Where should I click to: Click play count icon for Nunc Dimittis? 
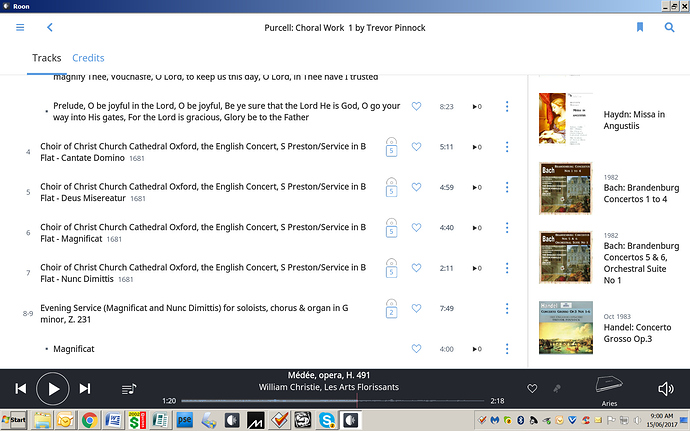click(477, 268)
